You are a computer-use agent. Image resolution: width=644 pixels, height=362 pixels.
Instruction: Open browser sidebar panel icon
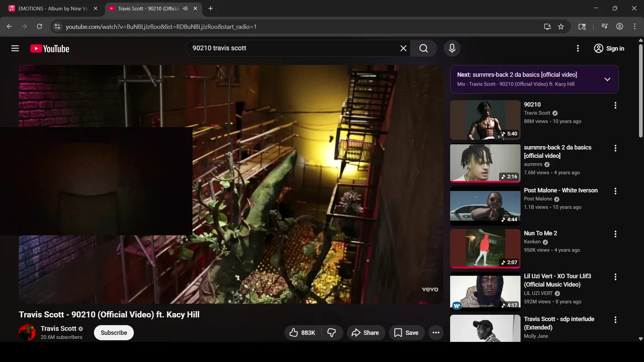[x=582, y=27]
